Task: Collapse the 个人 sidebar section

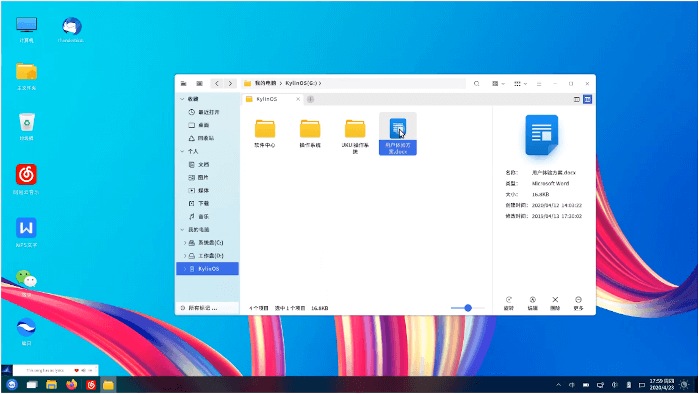Action: point(182,151)
